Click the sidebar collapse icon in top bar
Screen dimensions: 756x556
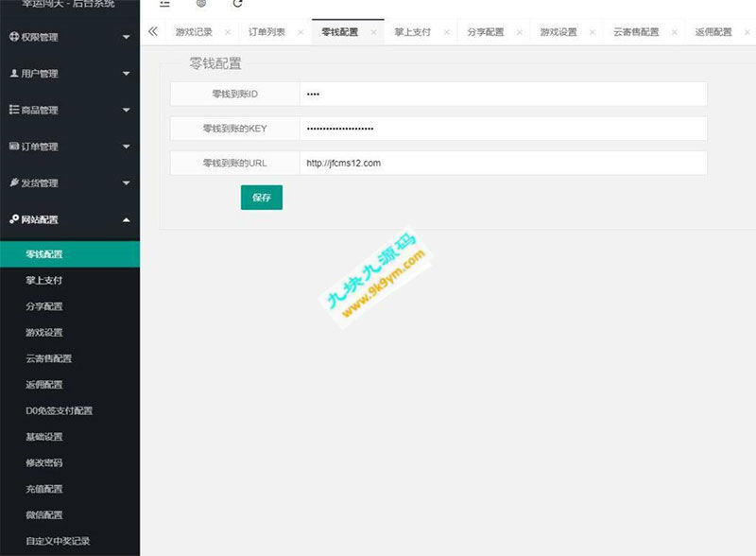[164, 4]
